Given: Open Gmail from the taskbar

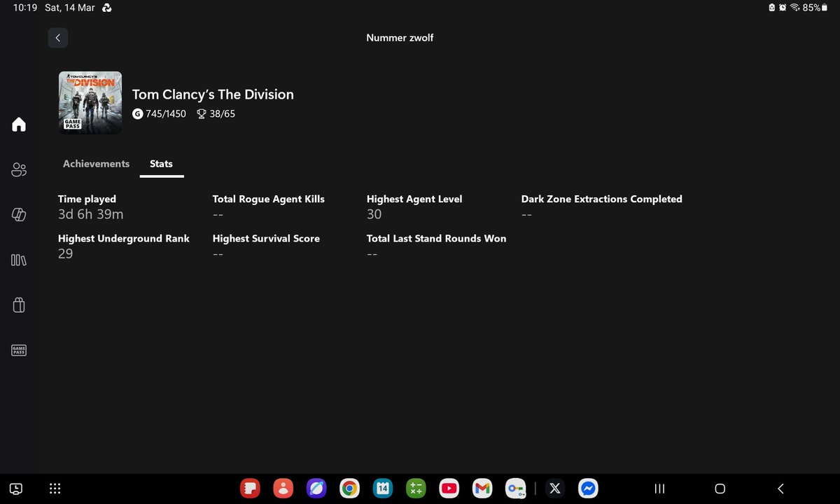Looking at the screenshot, I should pos(482,489).
